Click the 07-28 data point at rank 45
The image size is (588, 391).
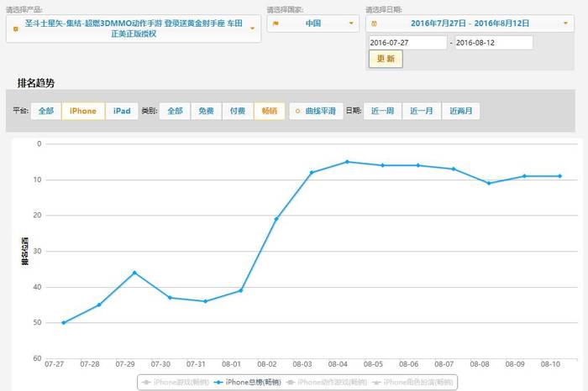pyautogui.click(x=99, y=305)
